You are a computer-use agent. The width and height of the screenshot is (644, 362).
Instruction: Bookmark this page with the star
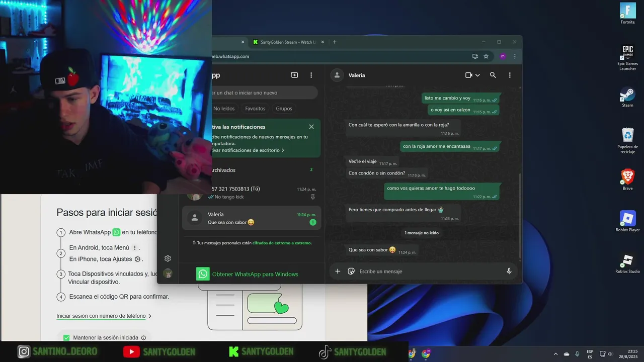486,56
